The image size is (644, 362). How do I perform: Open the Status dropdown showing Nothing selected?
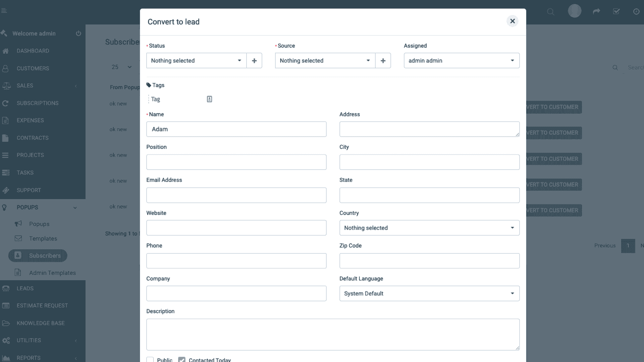[x=196, y=61]
